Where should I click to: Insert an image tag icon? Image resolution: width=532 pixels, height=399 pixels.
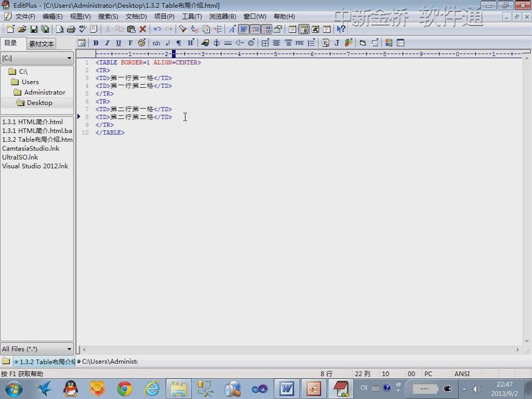pos(205,43)
